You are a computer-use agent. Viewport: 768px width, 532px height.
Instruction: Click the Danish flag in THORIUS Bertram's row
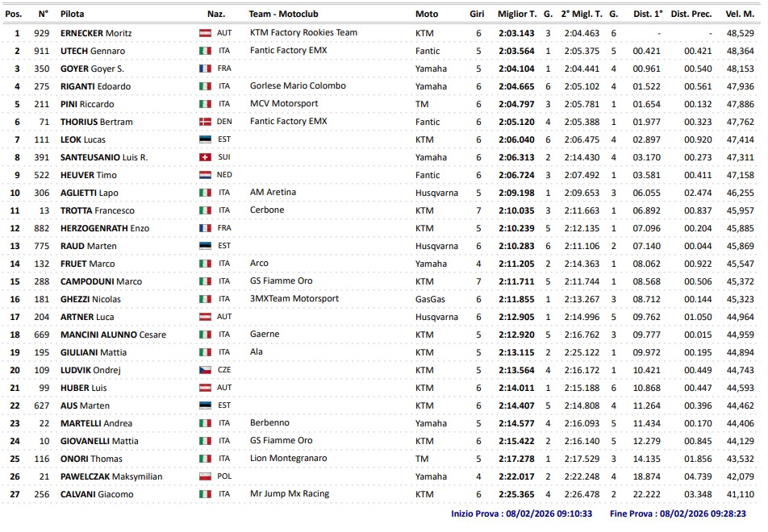pyautogui.click(x=205, y=122)
